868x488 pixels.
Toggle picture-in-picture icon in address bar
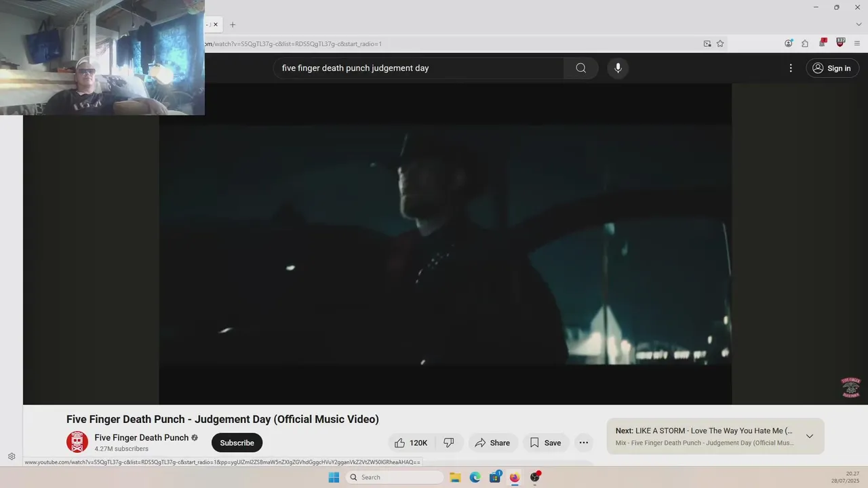[x=707, y=43]
